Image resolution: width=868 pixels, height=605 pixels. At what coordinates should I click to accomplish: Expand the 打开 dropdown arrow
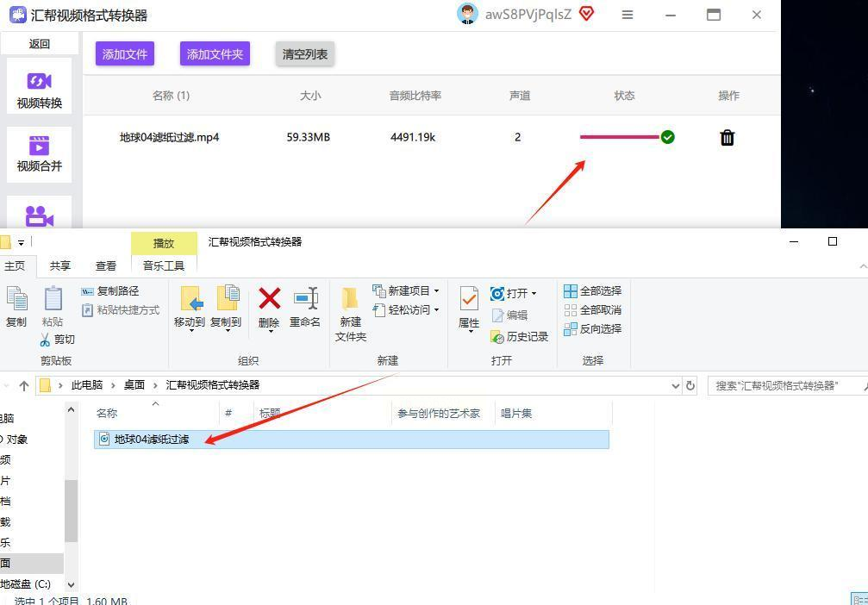[x=534, y=293]
